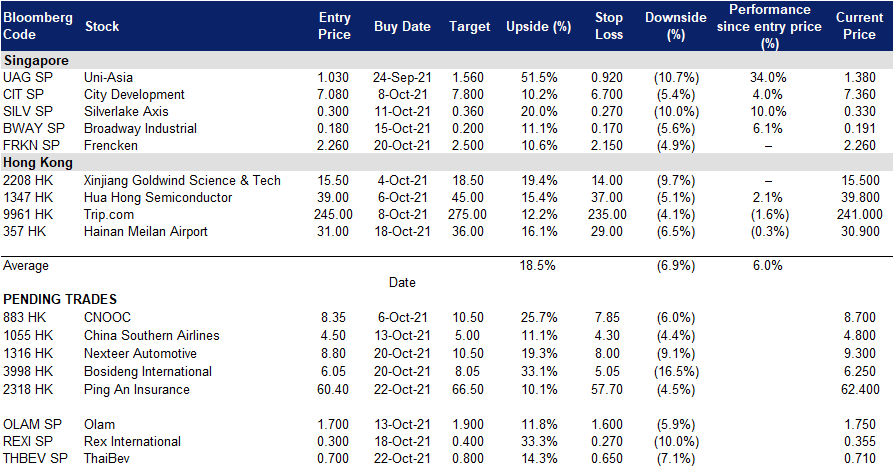
Task: Select 'China Southern Airlines' stock name
Action: pyautogui.click(x=151, y=335)
